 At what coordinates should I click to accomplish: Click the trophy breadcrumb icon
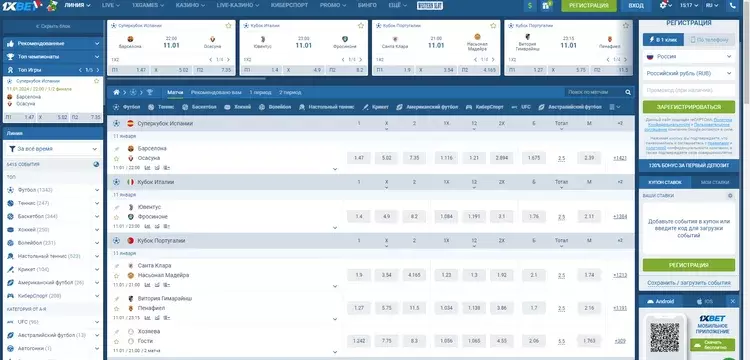click(x=150, y=92)
